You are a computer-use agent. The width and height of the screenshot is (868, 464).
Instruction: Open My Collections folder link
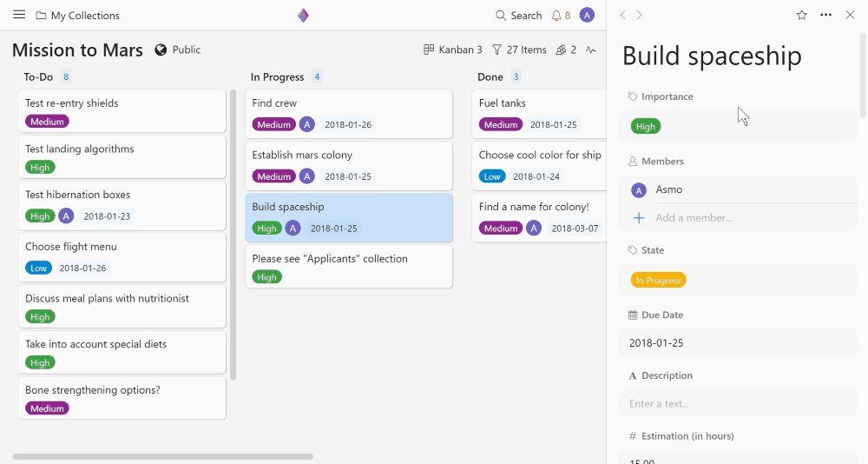[78, 16]
